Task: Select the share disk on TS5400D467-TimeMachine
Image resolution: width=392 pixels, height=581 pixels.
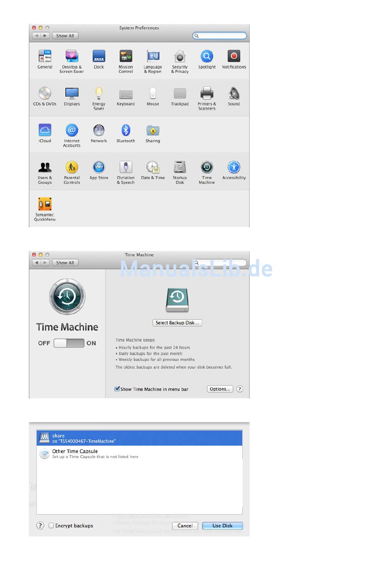Action: click(139, 438)
